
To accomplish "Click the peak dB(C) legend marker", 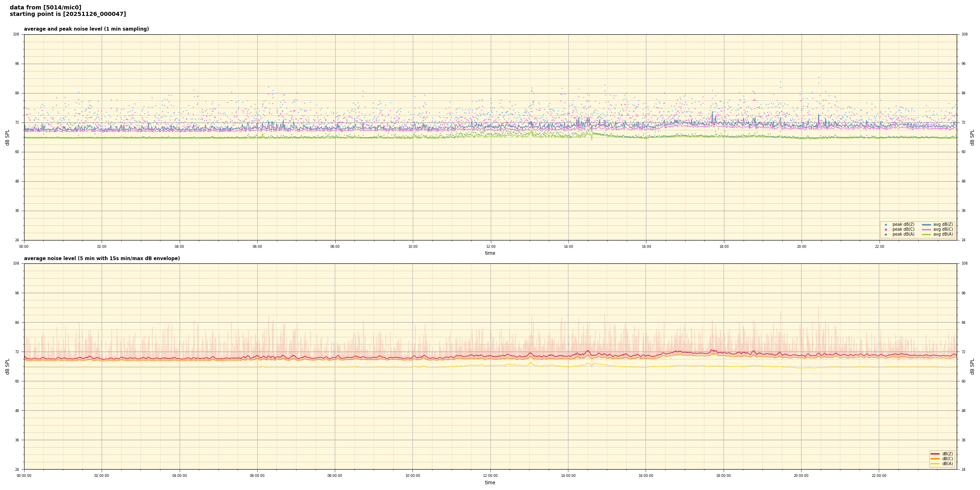I will [x=886, y=229].
